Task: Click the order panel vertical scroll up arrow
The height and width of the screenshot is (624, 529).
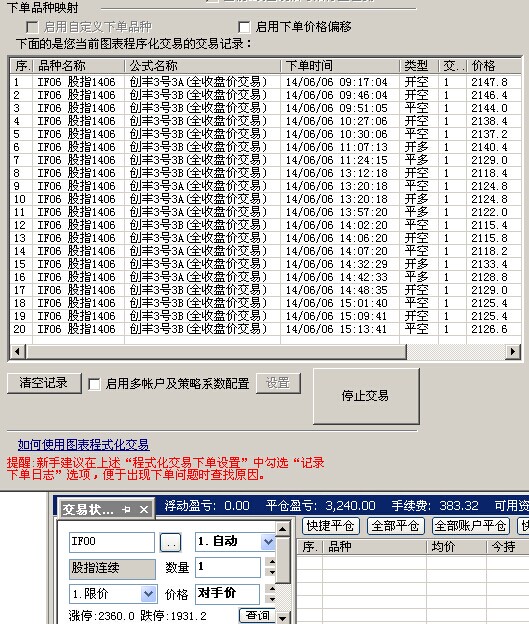Action: pos(282,529)
